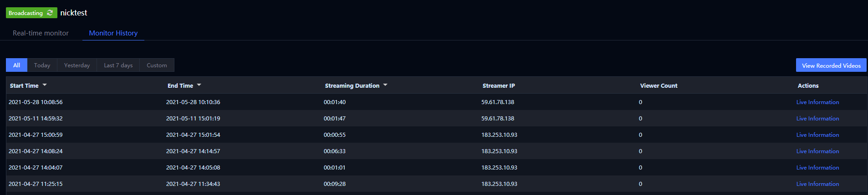Show the Last 7 days records
Image resolution: width=868 pixels, height=195 pixels.
point(118,65)
